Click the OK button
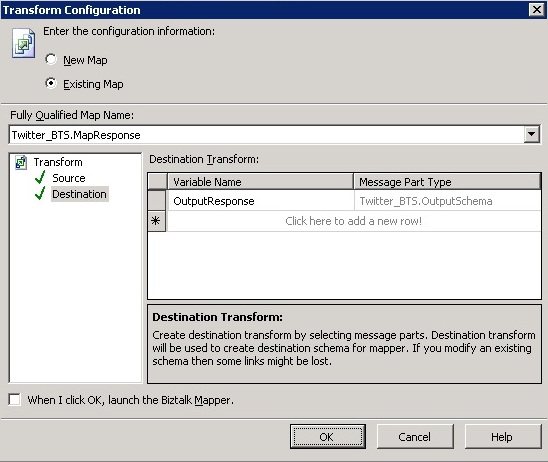This screenshot has width=548, height=462. [327, 436]
